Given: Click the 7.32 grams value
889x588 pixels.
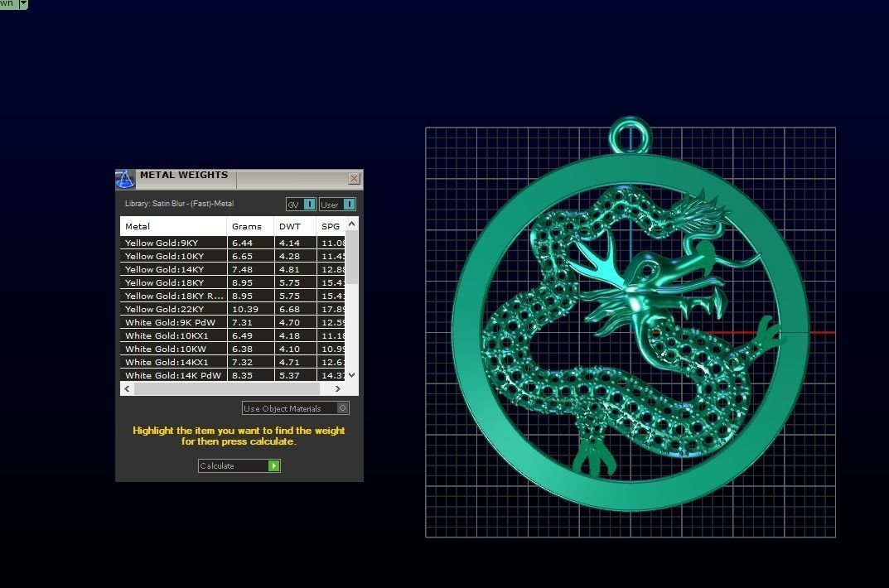Looking at the screenshot, I should coord(242,362).
